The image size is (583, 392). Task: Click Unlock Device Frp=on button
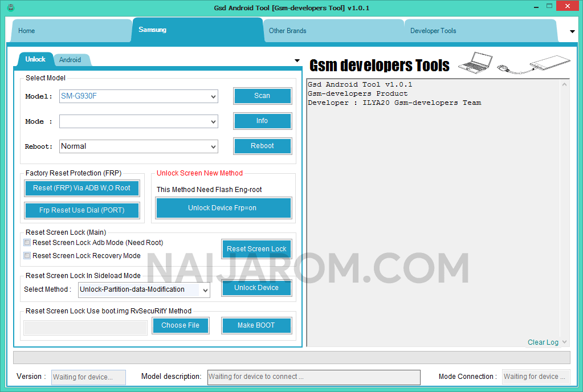223,208
